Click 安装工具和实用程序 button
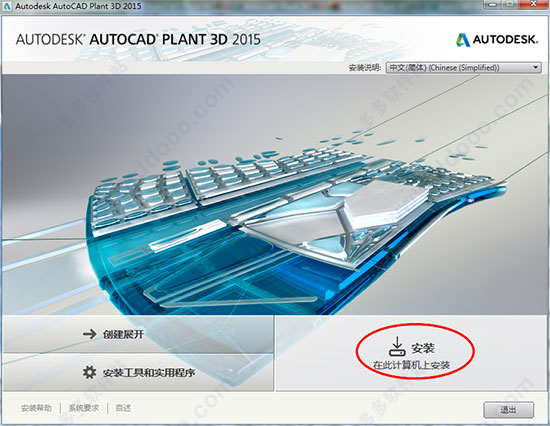The image size is (550, 426). click(x=138, y=372)
